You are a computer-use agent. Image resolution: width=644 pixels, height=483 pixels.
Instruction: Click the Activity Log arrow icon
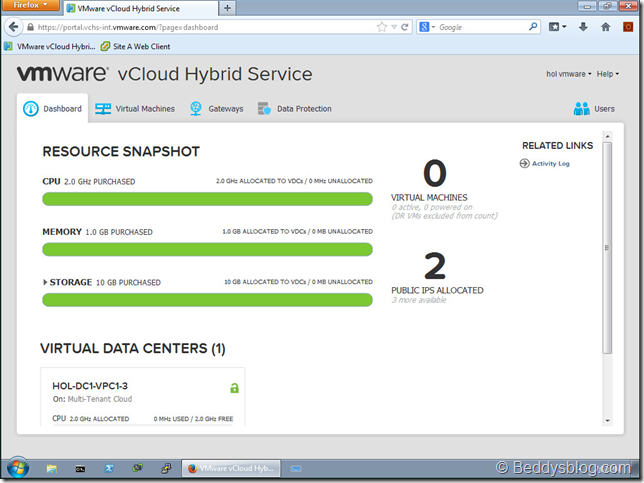point(524,163)
